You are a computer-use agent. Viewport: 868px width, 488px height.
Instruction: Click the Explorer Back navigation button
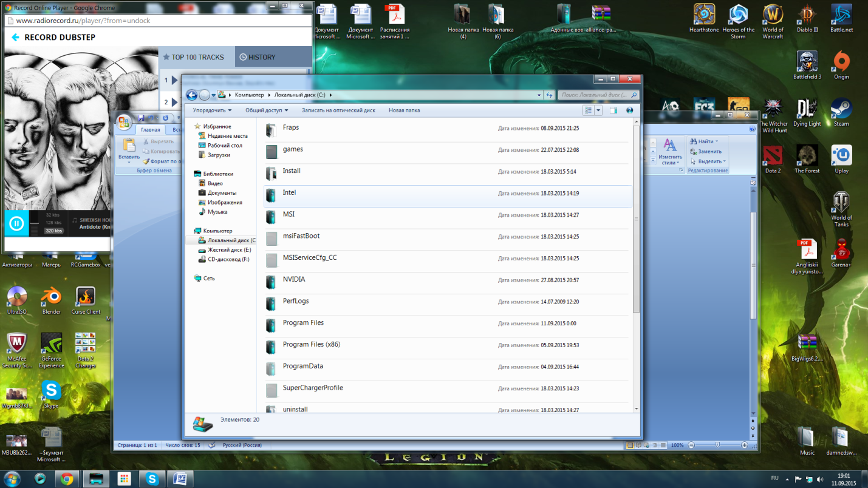click(191, 95)
